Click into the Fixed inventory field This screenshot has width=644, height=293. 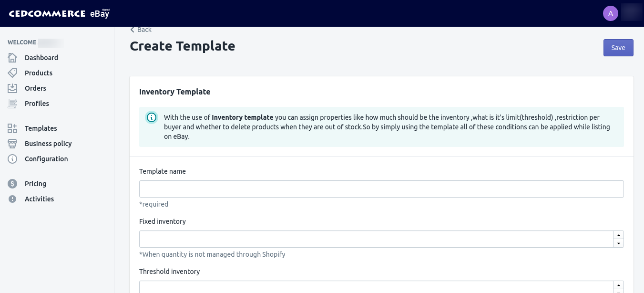376,239
